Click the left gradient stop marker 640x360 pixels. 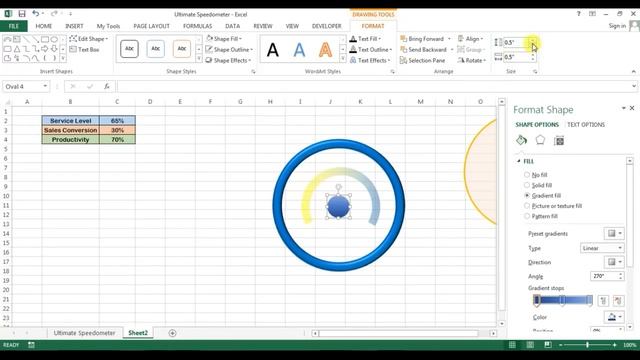tap(537, 301)
